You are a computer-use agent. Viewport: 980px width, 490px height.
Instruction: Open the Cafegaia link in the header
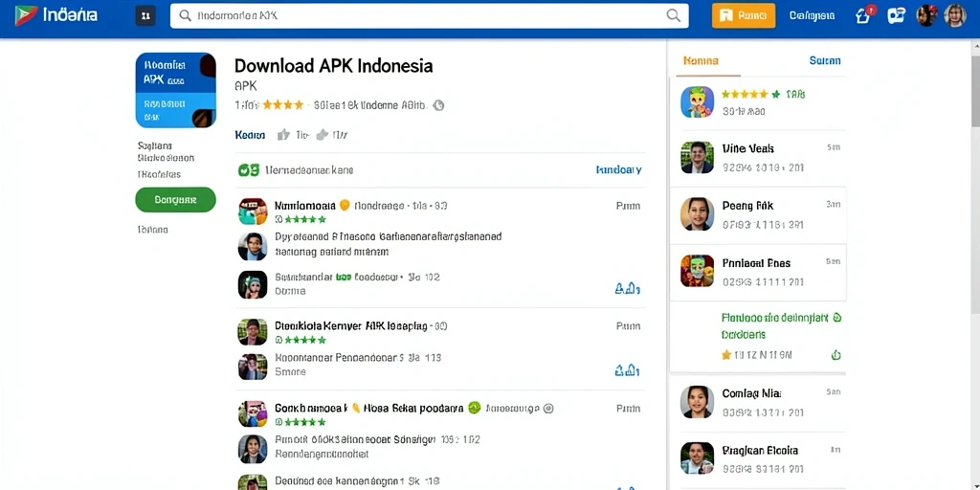point(812,15)
